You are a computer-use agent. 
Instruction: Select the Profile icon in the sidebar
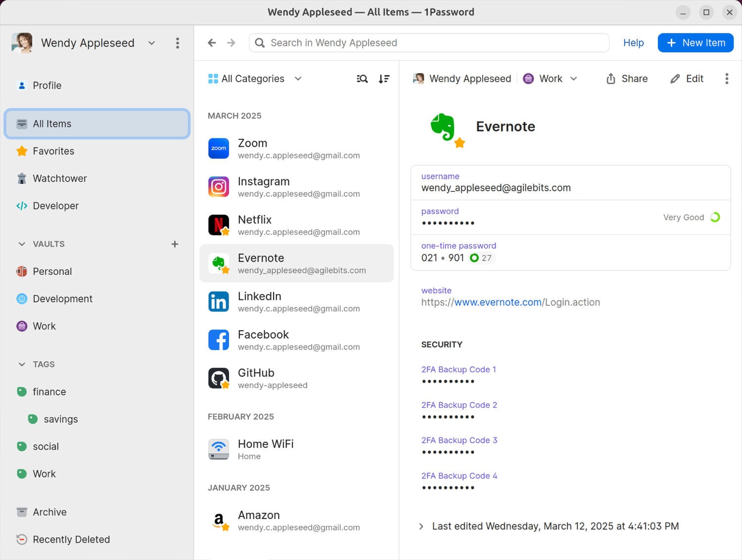tap(22, 85)
